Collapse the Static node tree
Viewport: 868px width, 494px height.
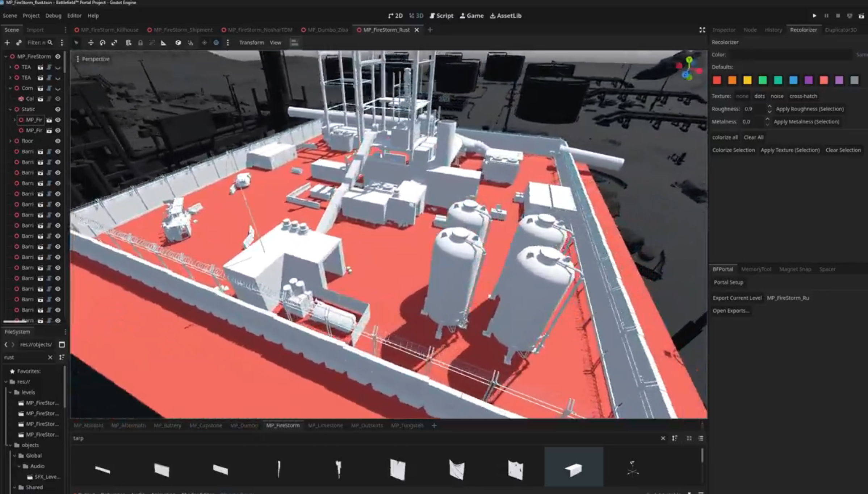[x=10, y=109]
